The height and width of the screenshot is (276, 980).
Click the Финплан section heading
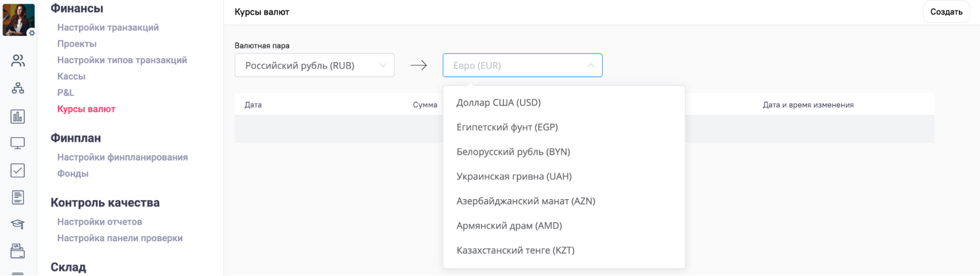pyautogui.click(x=76, y=138)
